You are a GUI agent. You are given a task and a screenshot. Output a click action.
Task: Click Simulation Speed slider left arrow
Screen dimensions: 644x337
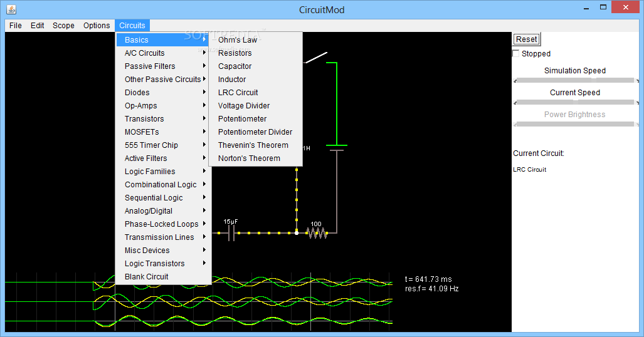point(515,81)
